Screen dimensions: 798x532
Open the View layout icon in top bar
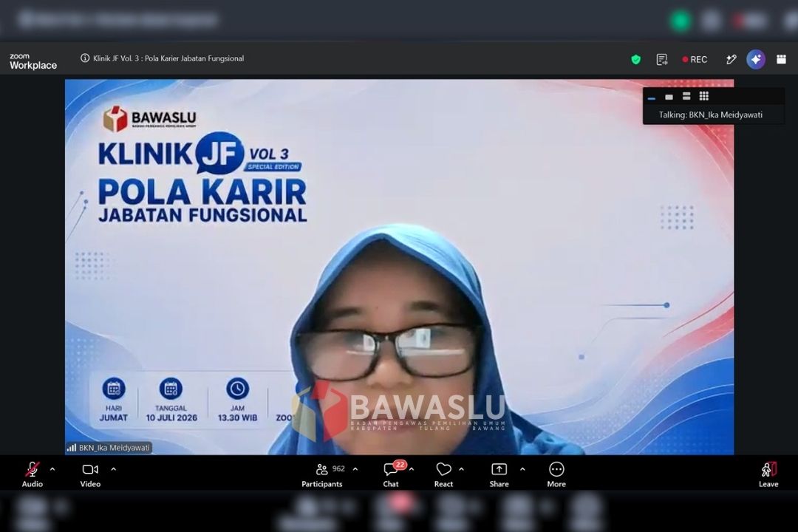coord(781,60)
